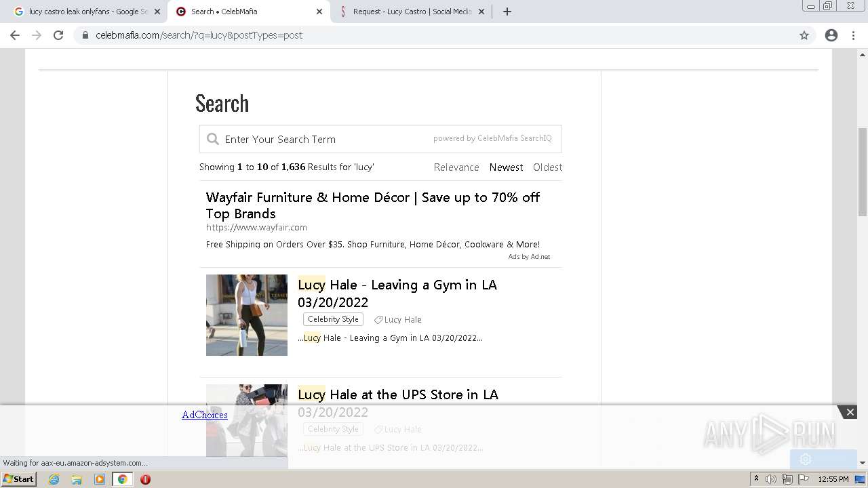Show hidden system tray icons
The height and width of the screenshot is (488, 868).
click(x=756, y=479)
